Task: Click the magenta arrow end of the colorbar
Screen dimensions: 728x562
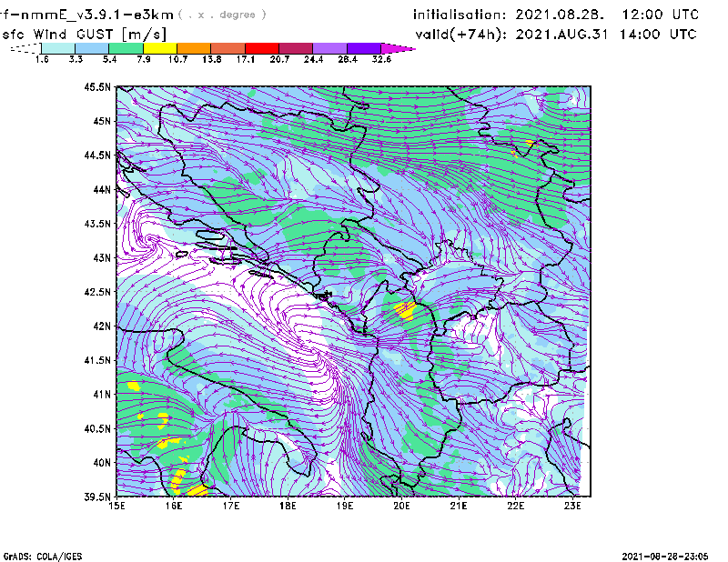Action: point(397,48)
